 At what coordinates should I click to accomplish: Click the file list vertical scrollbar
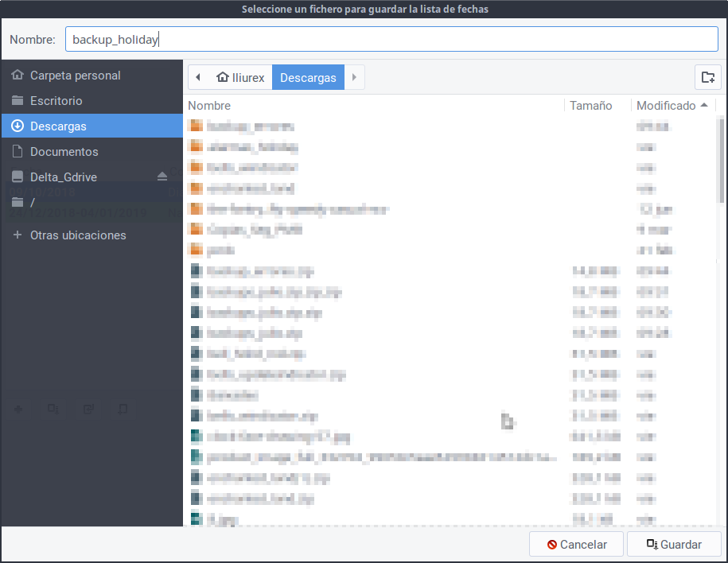point(721,159)
